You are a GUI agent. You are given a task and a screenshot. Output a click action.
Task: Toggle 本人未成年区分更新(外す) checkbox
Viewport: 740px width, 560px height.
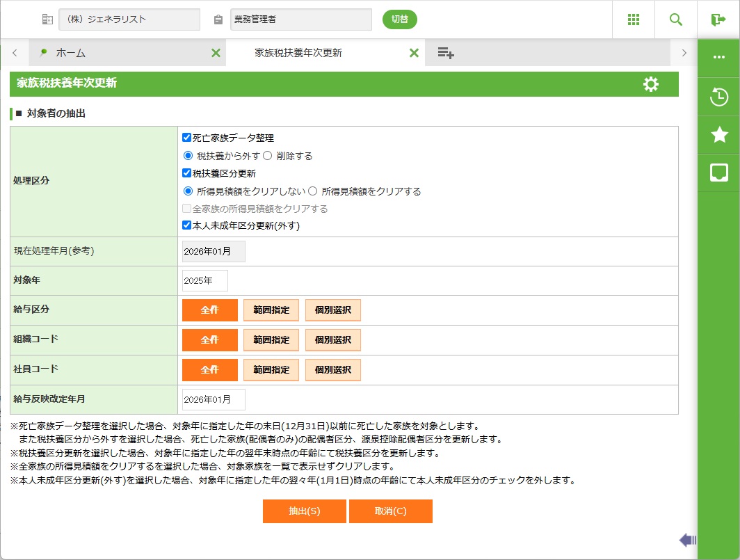coord(186,225)
